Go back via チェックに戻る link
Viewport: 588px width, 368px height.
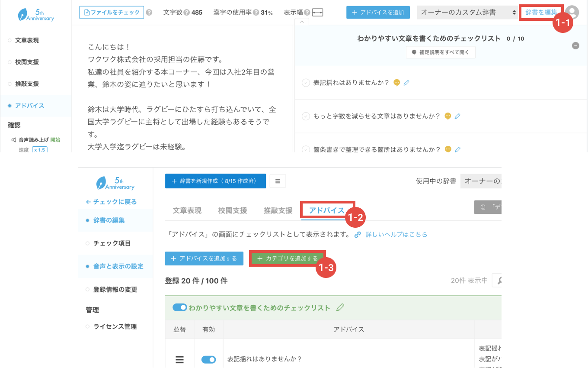click(112, 202)
